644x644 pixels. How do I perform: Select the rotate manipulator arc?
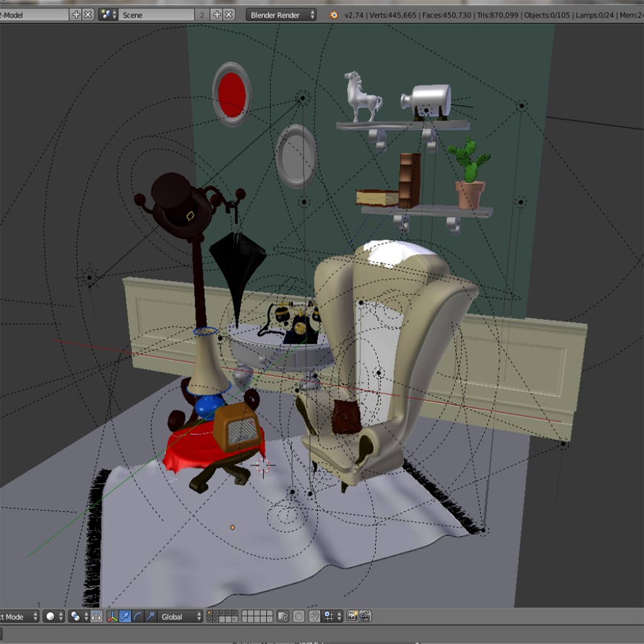click(x=138, y=616)
